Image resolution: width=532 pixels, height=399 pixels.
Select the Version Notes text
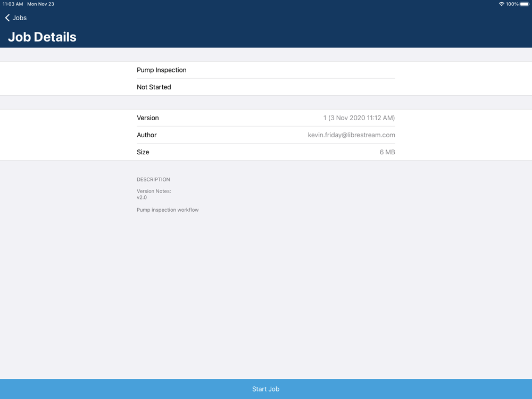coord(154,191)
